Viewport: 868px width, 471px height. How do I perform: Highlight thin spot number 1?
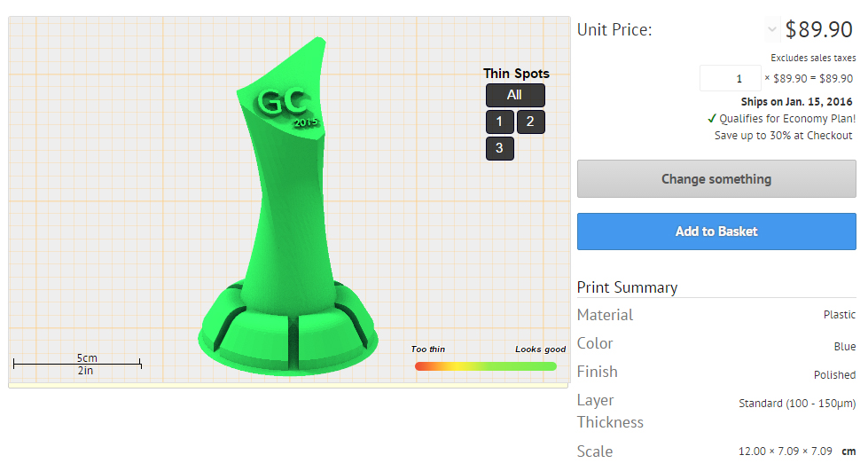tap(499, 122)
